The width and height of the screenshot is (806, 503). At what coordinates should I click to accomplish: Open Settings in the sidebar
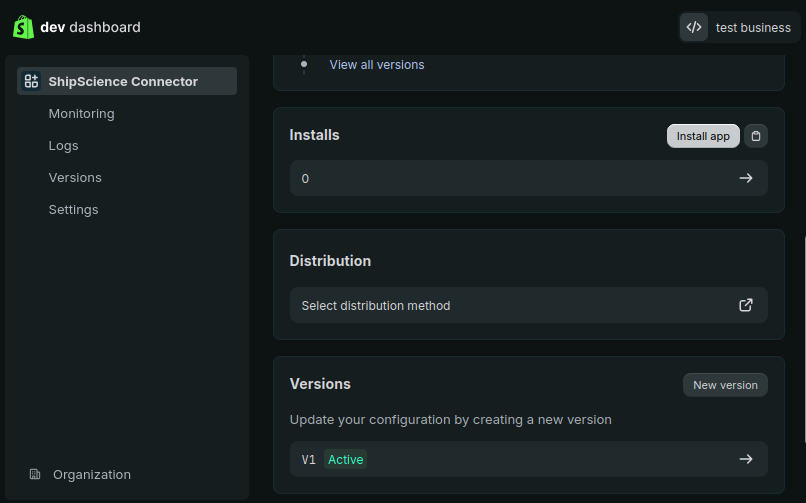point(74,210)
